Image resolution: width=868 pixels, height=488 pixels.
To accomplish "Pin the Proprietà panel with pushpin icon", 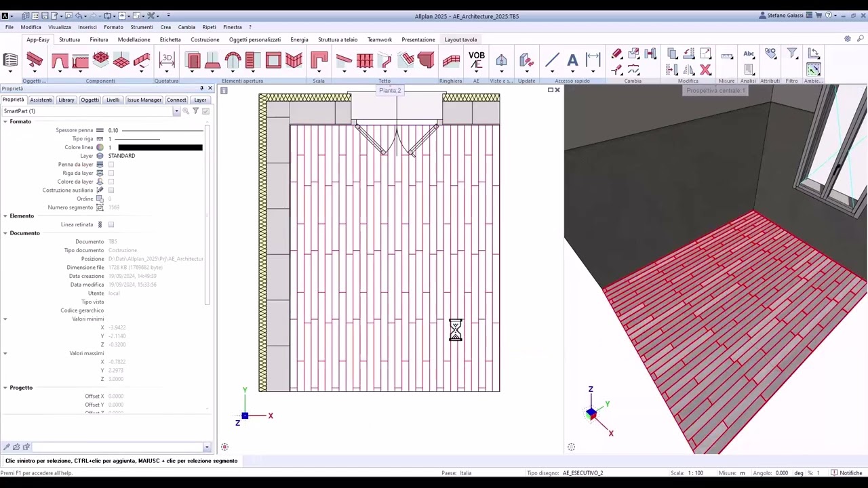I will click(x=201, y=89).
